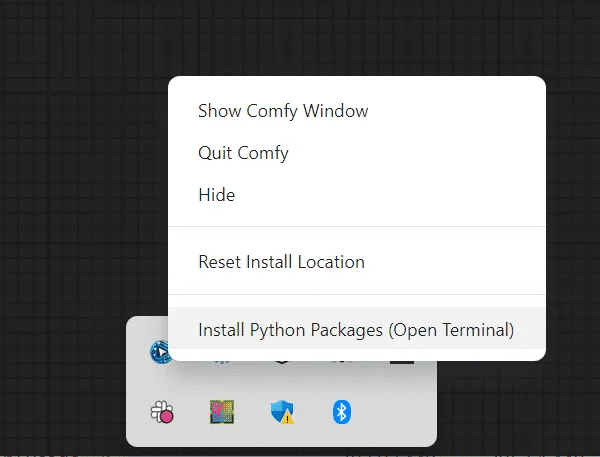Select Reset Install Location option
Image resolution: width=600 pixels, height=457 pixels.
tap(281, 262)
